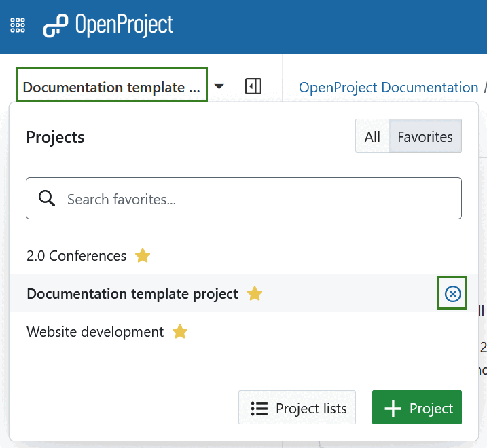Image resolution: width=487 pixels, height=448 pixels.
Task: Switch to the All projects tab
Action: tap(372, 136)
